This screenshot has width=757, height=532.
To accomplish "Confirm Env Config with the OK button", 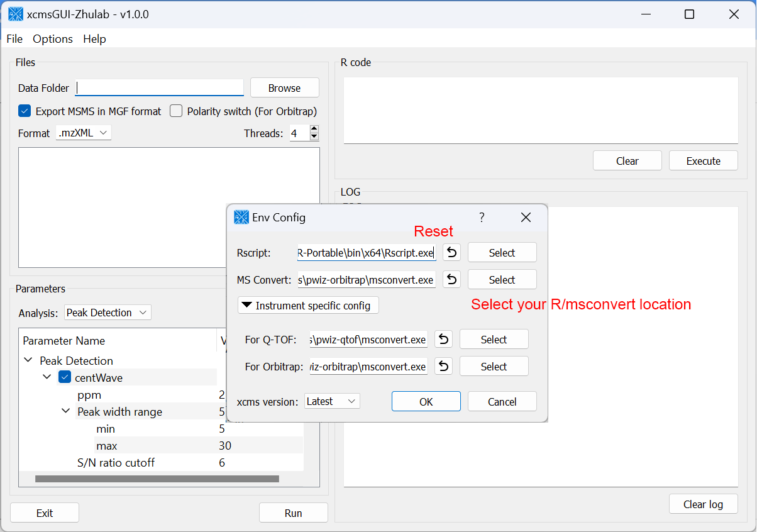I will pyautogui.click(x=426, y=402).
